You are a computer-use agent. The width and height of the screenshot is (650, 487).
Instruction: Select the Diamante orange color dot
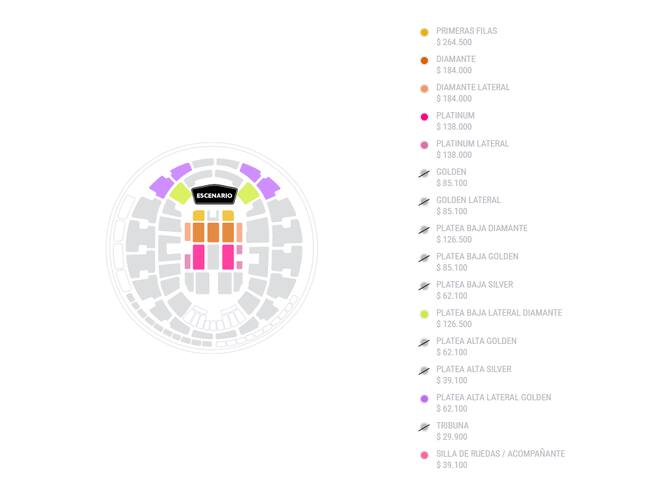pos(424,61)
